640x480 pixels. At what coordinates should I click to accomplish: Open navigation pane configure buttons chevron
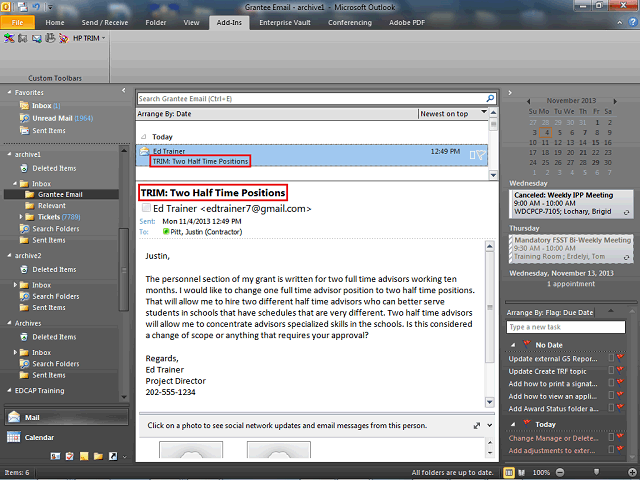[124, 457]
